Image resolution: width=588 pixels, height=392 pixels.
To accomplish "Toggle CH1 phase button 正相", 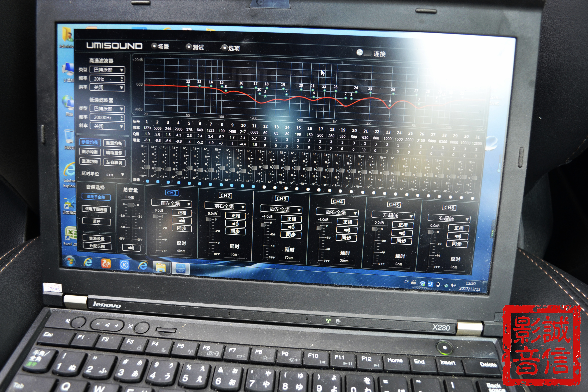I will click(x=182, y=213).
